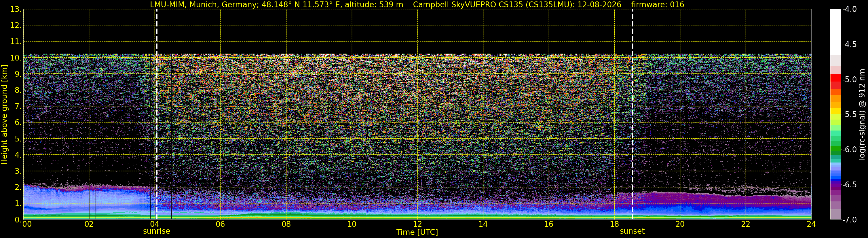The width and height of the screenshot is (868, 238).
Task: Click the firmware: 016 text in title
Action: tap(657, 4)
